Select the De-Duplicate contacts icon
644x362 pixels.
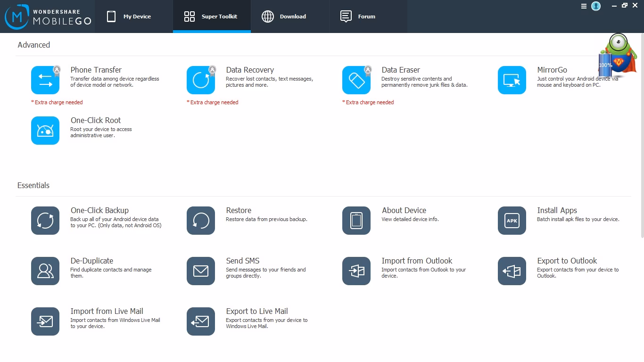pos(45,271)
